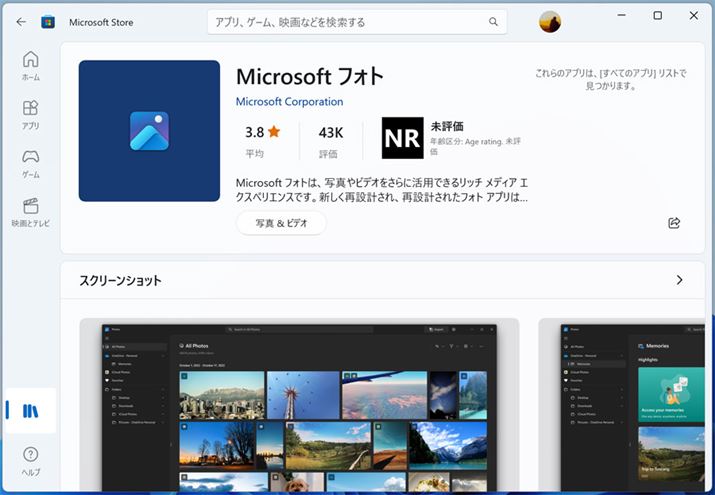Click the NR age rating badge
The width and height of the screenshot is (715, 495).
(x=402, y=138)
